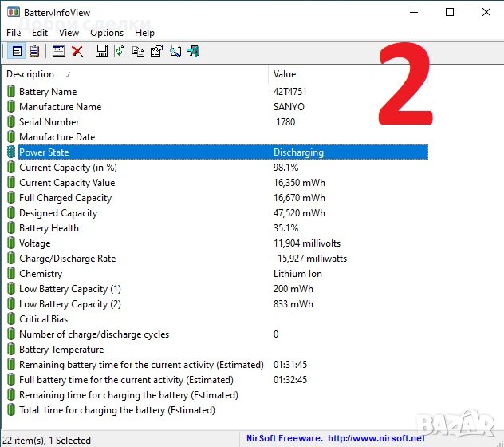Visit the nirsoft.net link in status bar
504x447 pixels.
tap(375, 438)
